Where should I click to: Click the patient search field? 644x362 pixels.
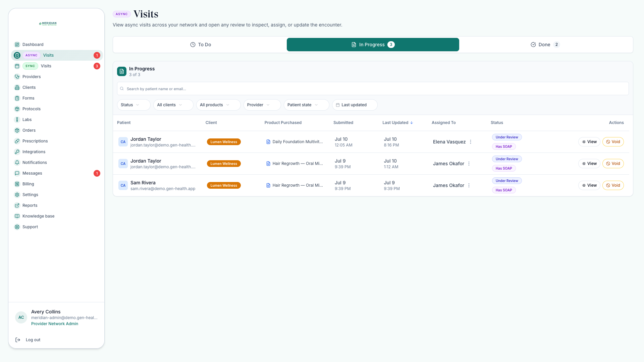click(x=373, y=89)
